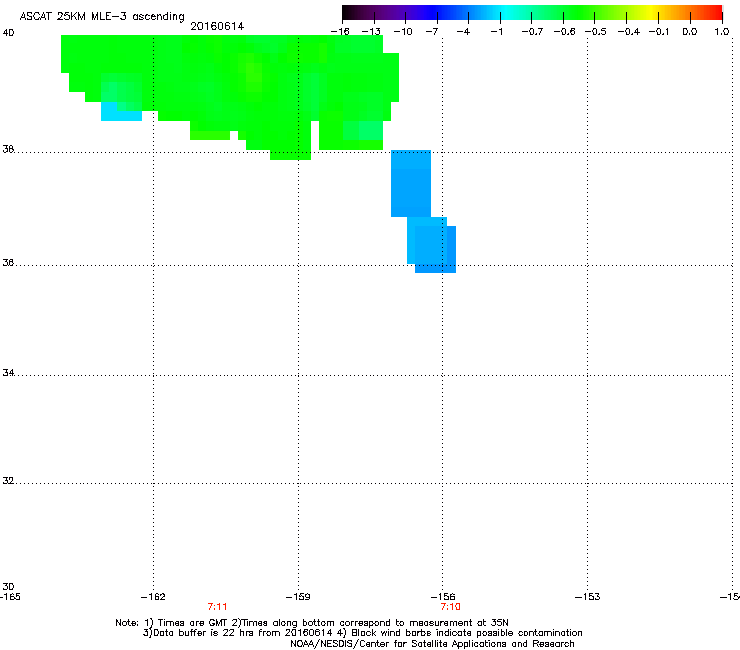Viewport: 740px width, 650px height.
Task: Click the latitude label 34
Action: [x=8, y=373]
